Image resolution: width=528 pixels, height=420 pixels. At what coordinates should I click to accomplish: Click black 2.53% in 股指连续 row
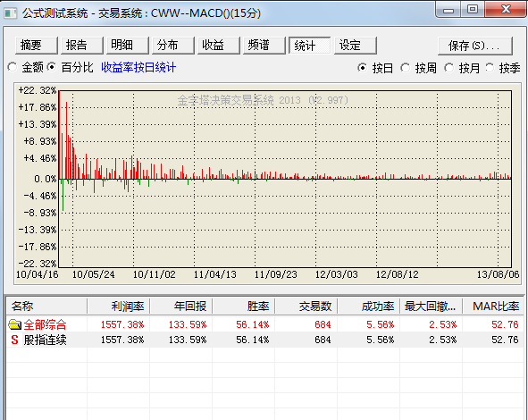(443, 340)
